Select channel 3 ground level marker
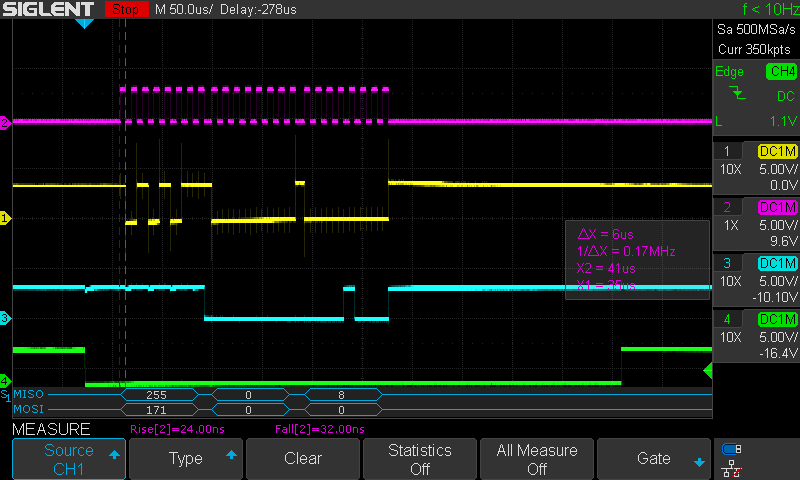800x480 pixels. (x=5, y=318)
